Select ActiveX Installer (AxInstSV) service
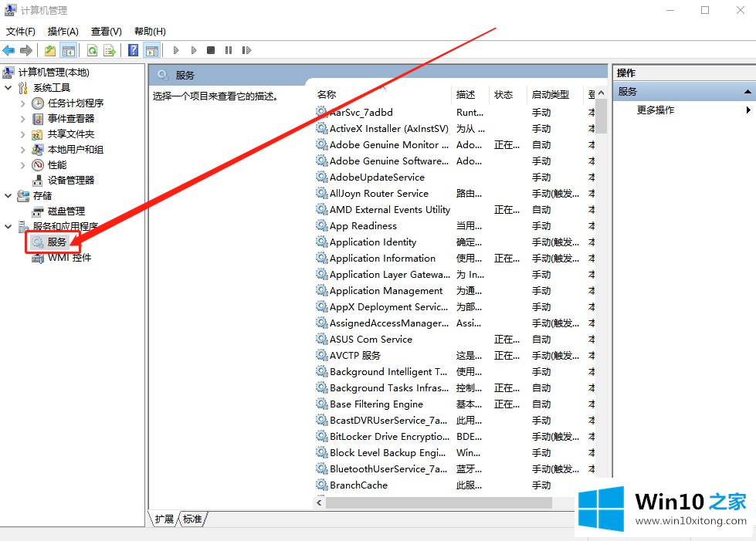 coord(388,129)
